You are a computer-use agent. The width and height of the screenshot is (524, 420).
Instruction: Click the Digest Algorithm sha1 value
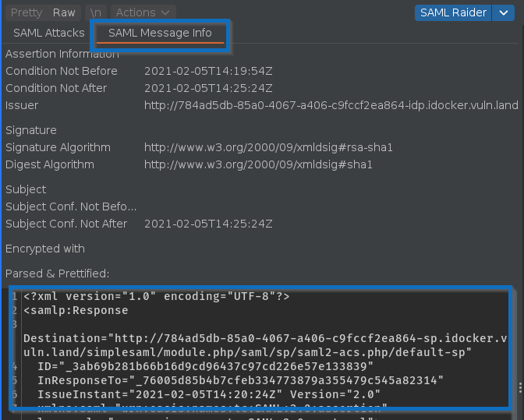[x=258, y=164]
